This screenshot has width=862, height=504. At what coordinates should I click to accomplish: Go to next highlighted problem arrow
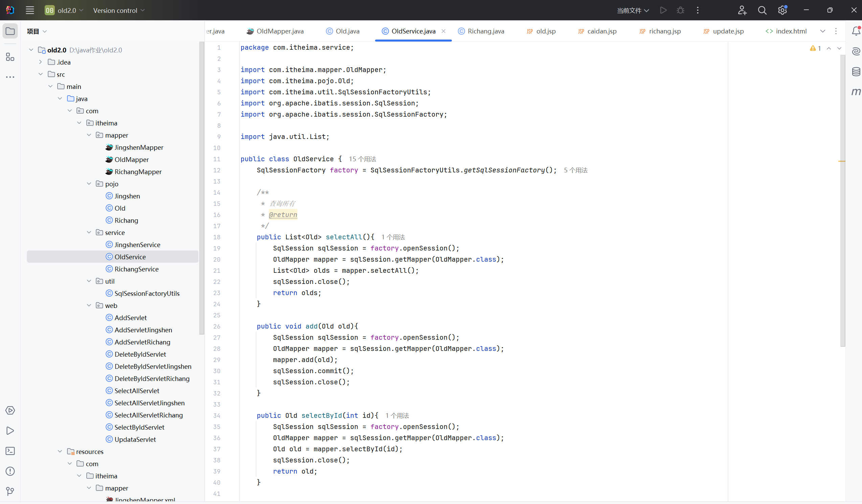tap(839, 48)
